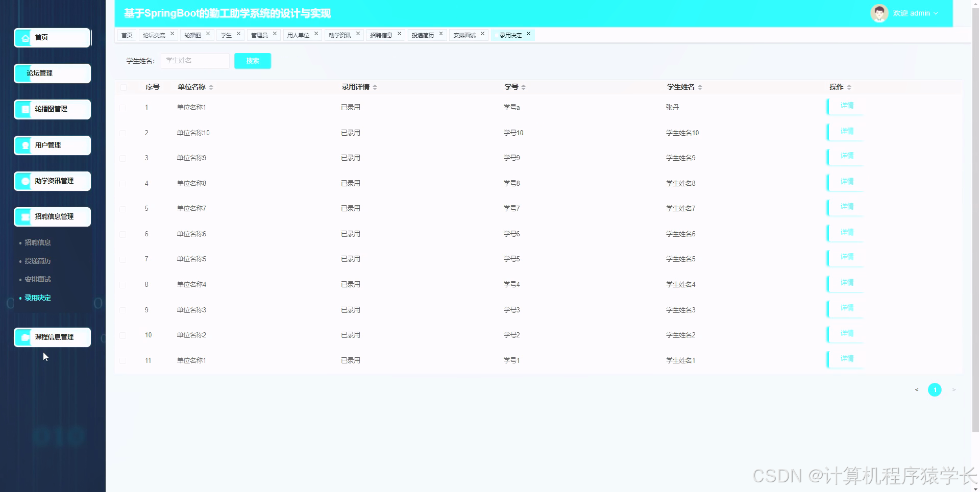The image size is (980, 492).
Task: Check the row for 单位名称9
Action: (x=123, y=158)
